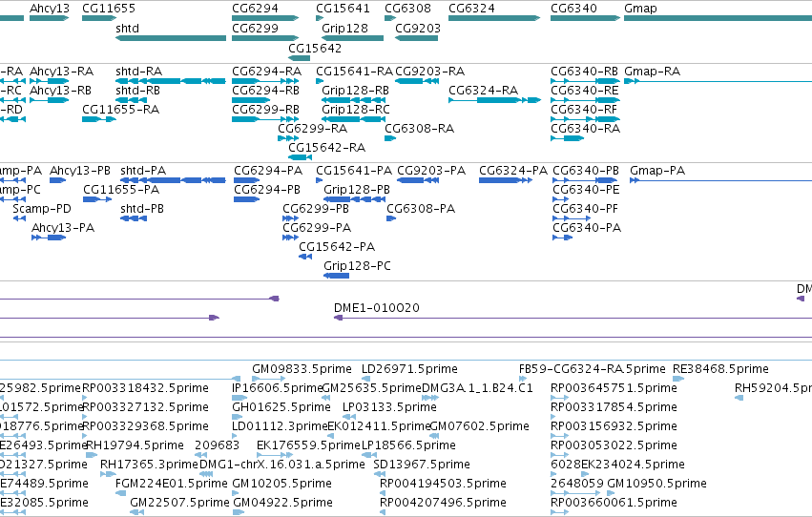Click the CG6294-PB protein label

click(267, 190)
